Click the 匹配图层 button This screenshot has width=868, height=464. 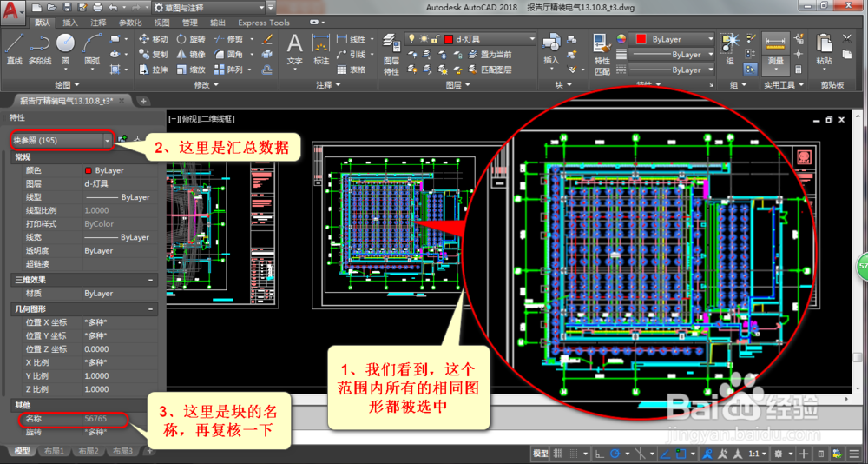(490, 70)
